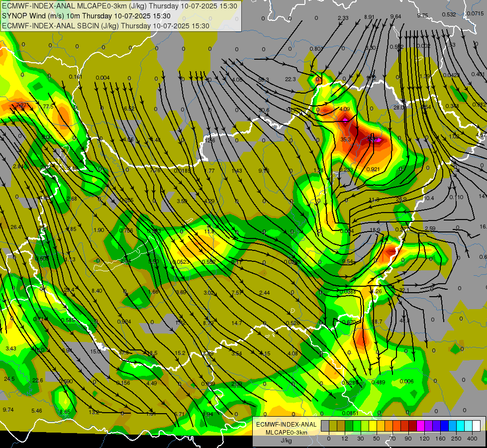Click the map value 9.64

point(395,16)
